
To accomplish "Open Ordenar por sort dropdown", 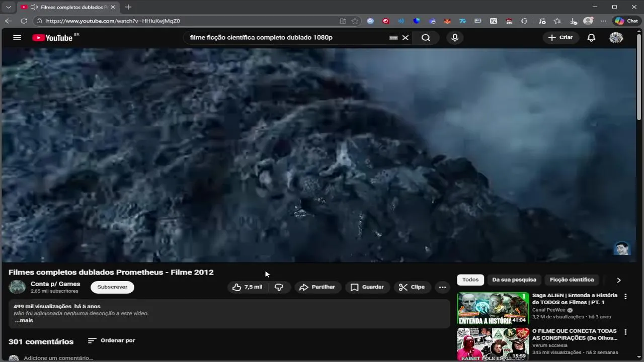I will [x=112, y=340].
